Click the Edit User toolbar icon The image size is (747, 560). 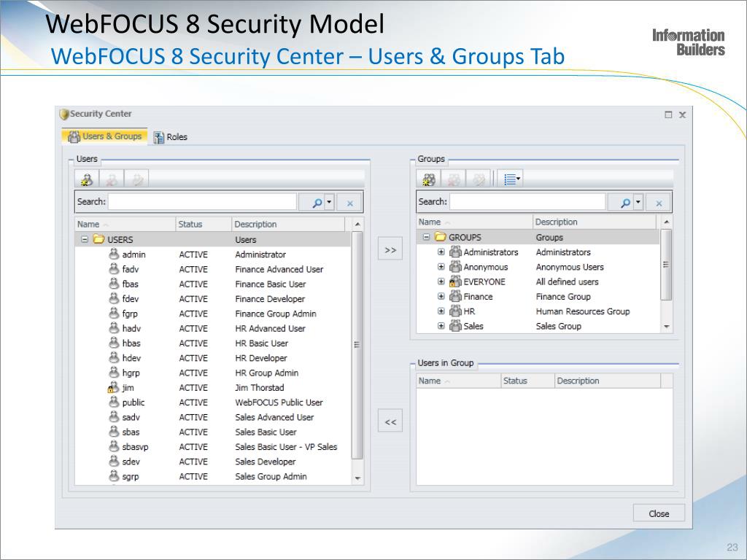[137, 179]
